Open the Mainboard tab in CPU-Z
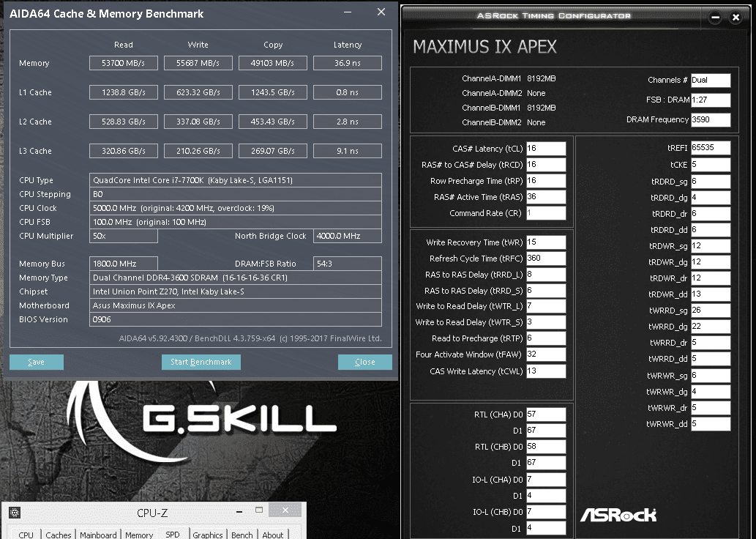The image size is (756, 539). pos(98,535)
